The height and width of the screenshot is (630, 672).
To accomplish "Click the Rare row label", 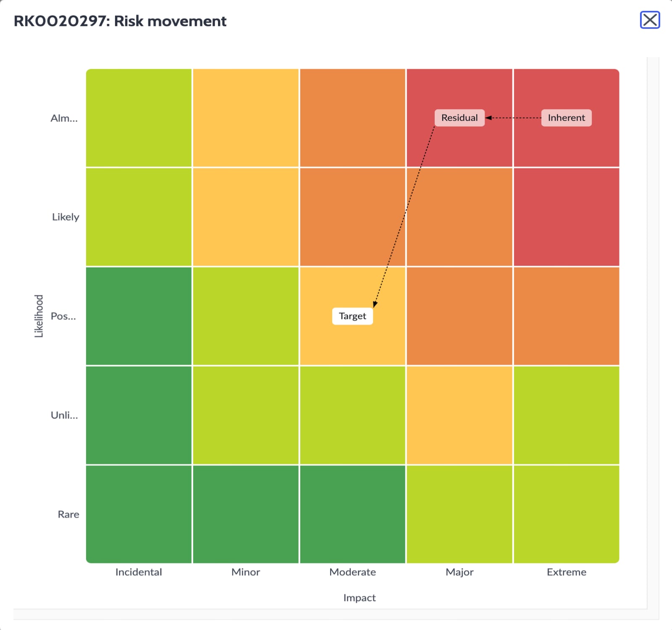I will pyautogui.click(x=68, y=514).
